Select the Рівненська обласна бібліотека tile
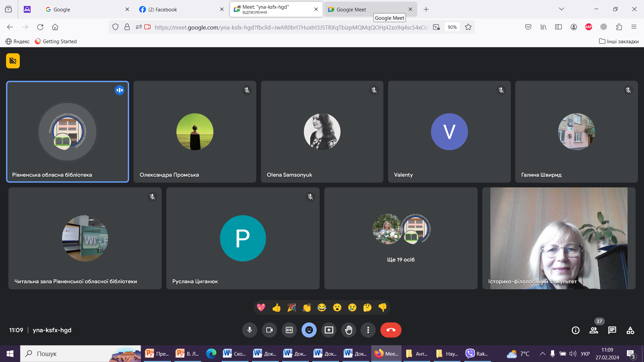The image size is (644, 362). click(67, 132)
